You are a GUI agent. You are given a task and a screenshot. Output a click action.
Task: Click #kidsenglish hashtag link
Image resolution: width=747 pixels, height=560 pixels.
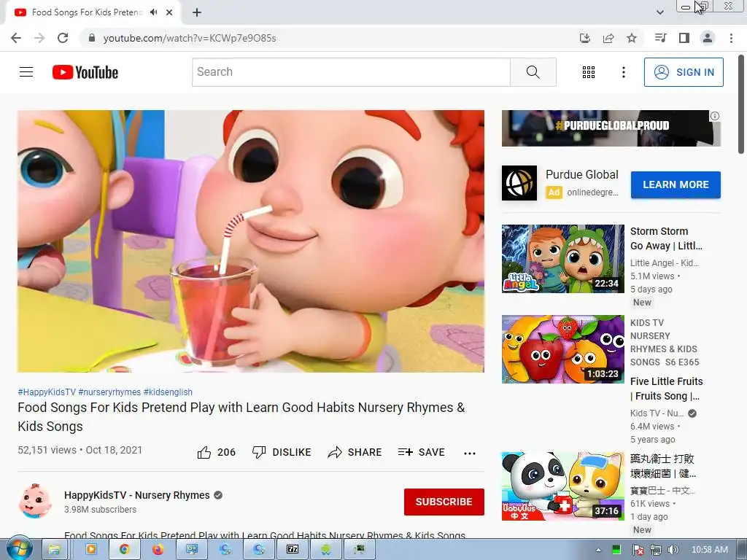(x=168, y=392)
